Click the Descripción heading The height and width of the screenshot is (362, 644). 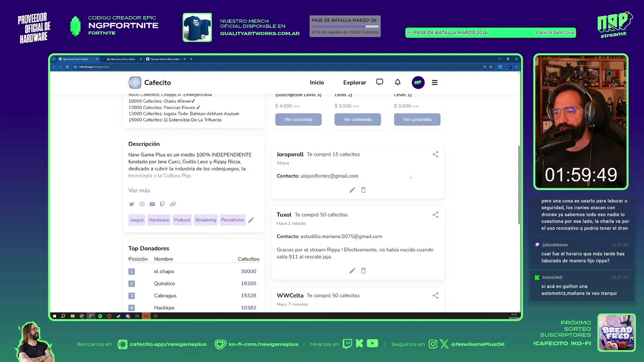(144, 144)
